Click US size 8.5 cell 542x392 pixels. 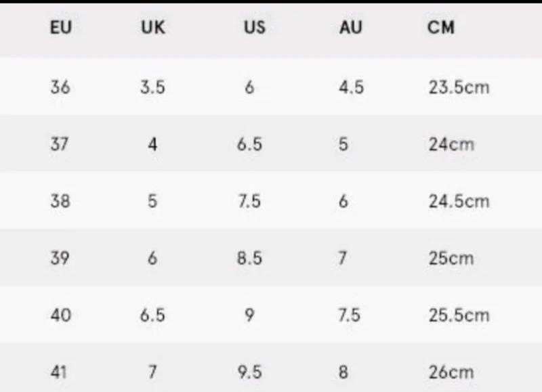click(249, 258)
